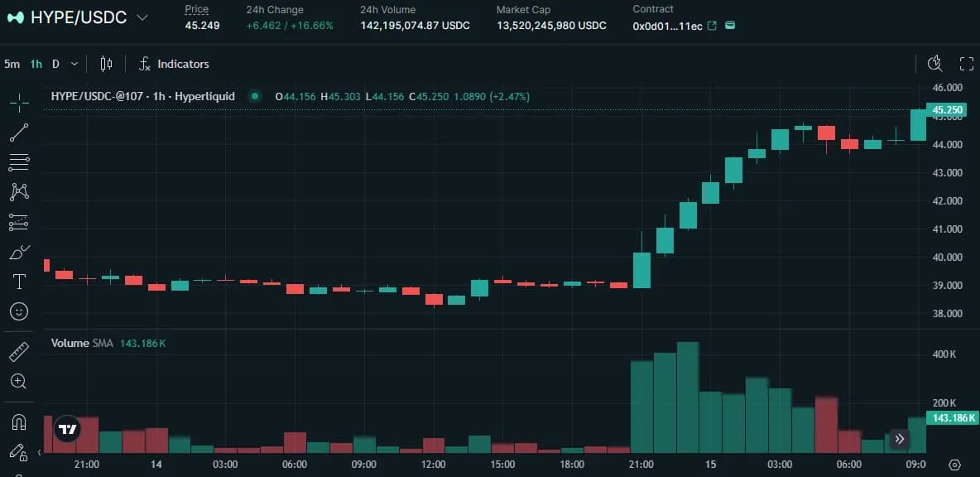Image resolution: width=980 pixels, height=477 pixels.
Task: Select the Text annotation tool
Action: (19, 282)
